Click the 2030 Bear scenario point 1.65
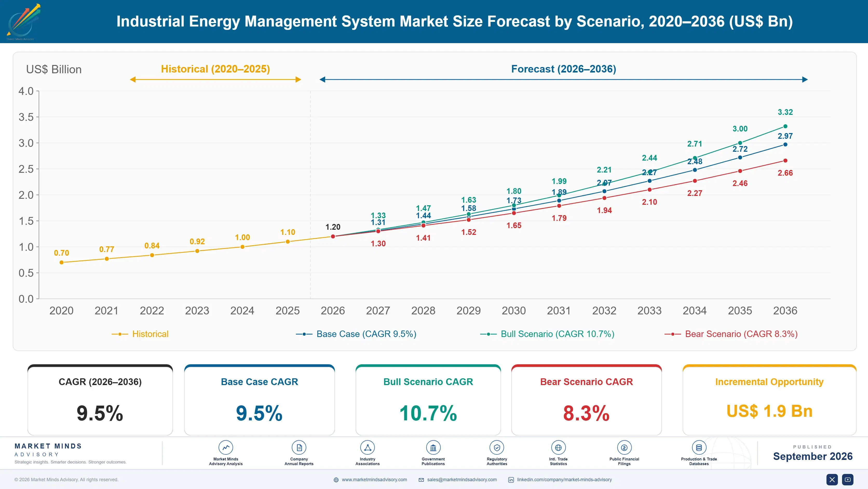This screenshot has width=868, height=489. click(x=514, y=213)
